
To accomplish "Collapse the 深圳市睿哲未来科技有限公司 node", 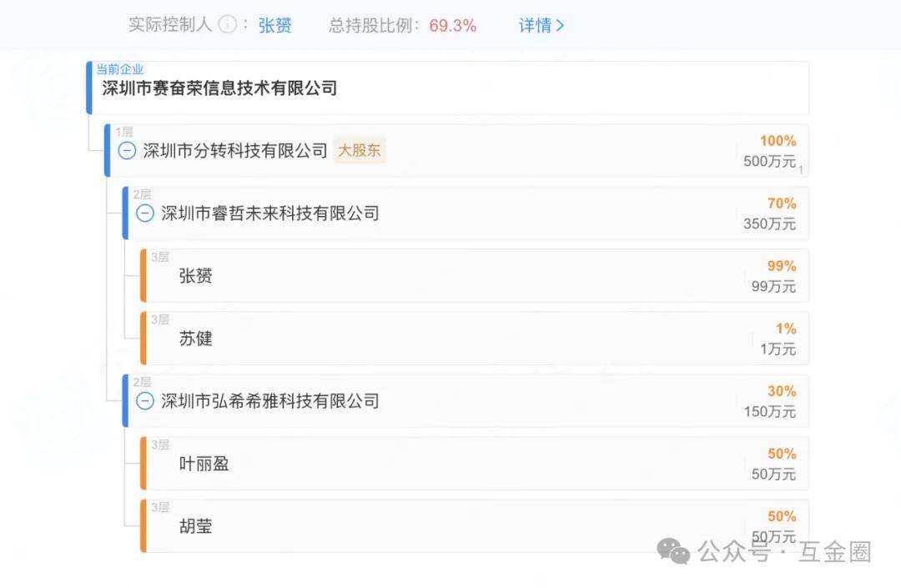I will [145, 214].
